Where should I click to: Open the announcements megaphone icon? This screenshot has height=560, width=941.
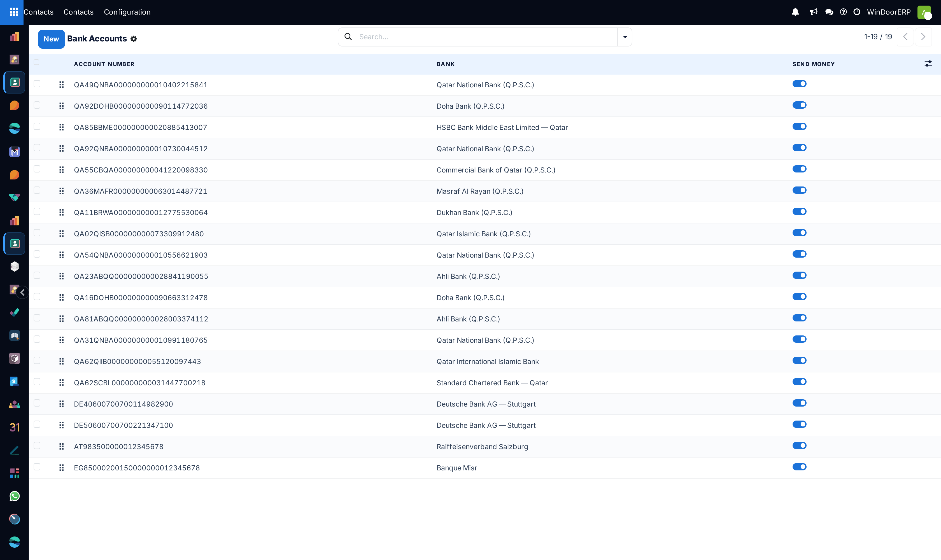[813, 12]
